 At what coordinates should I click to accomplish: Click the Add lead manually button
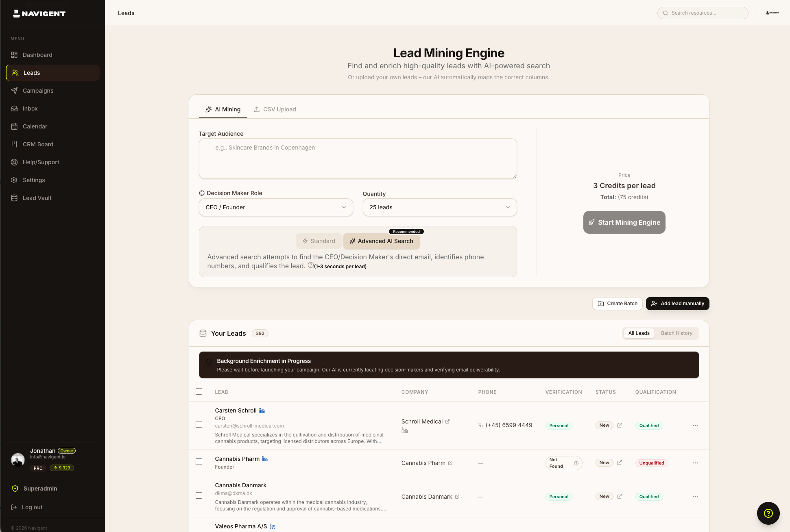click(x=677, y=304)
